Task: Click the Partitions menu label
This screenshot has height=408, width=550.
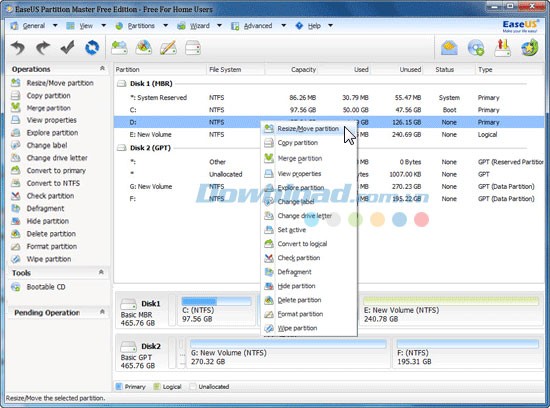Action: point(141,26)
